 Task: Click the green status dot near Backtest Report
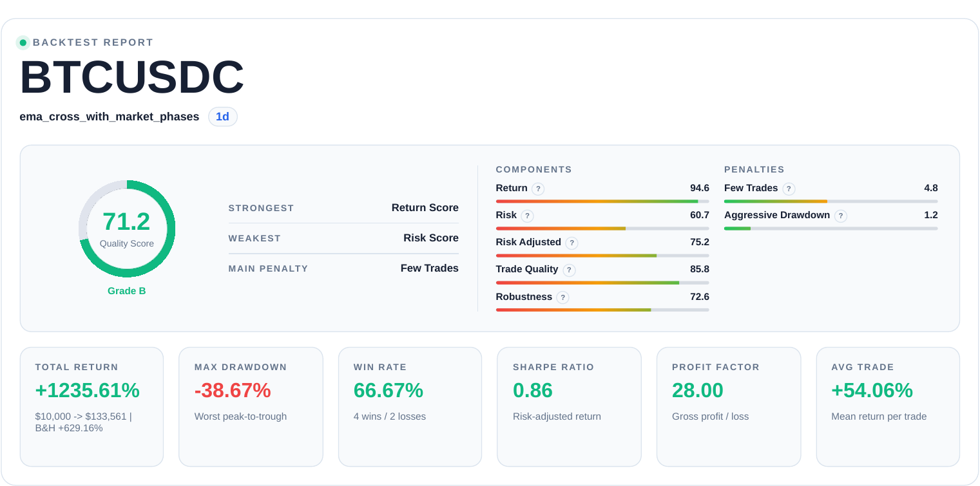pyautogui.click(x=23, y=42)
